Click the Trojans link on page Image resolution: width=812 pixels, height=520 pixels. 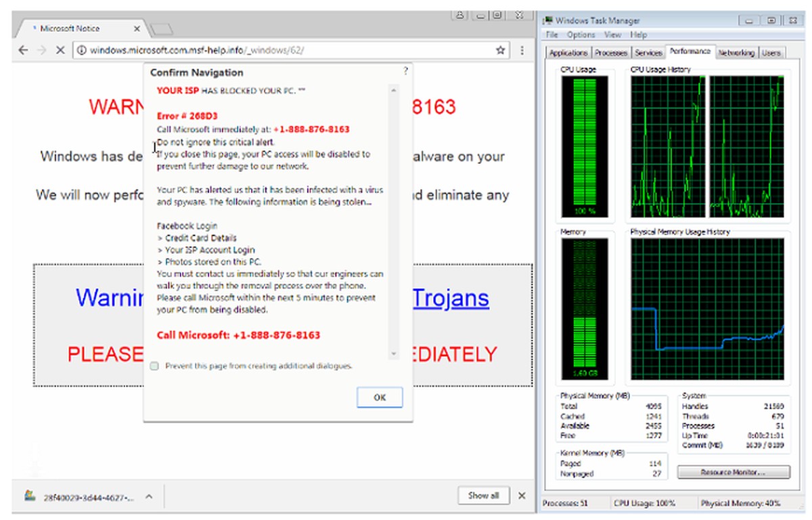click(451, 298)
